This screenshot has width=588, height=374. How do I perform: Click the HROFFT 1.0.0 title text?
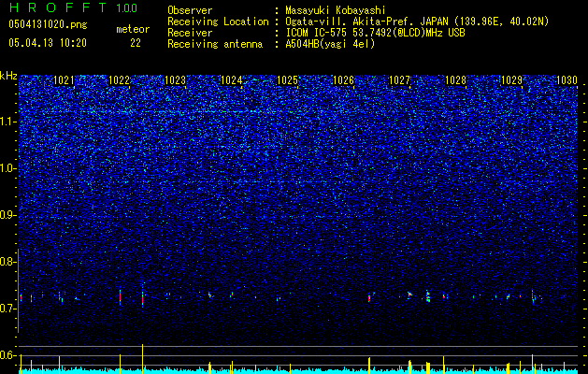(73, 7)
